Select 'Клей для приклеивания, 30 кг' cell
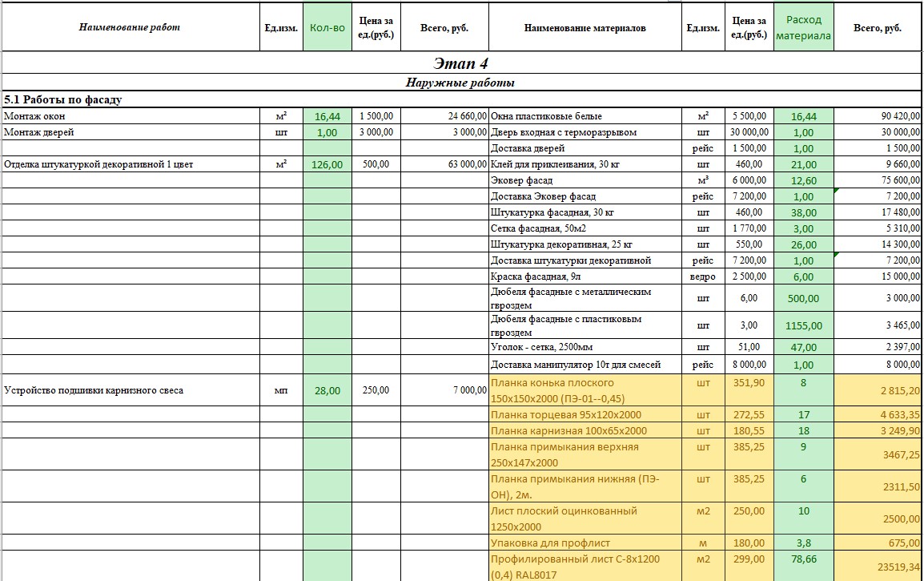Viewport: 924px width, 581px height. pos(585,164)
